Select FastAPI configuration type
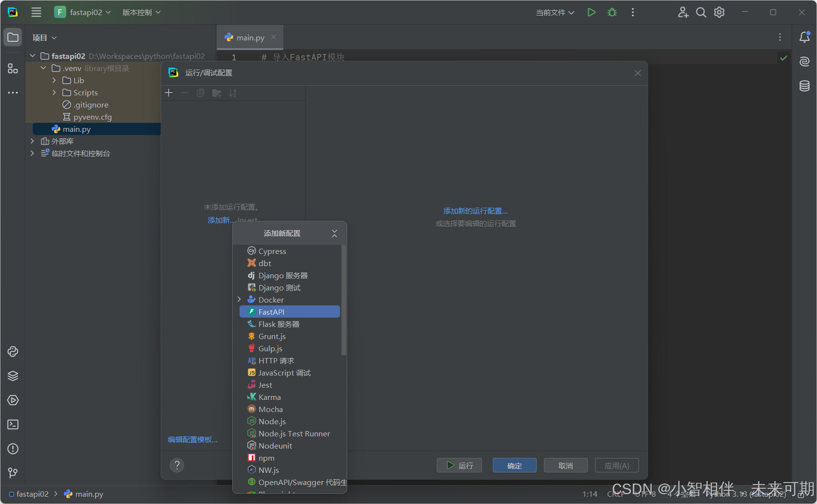 tap(290, 312)
